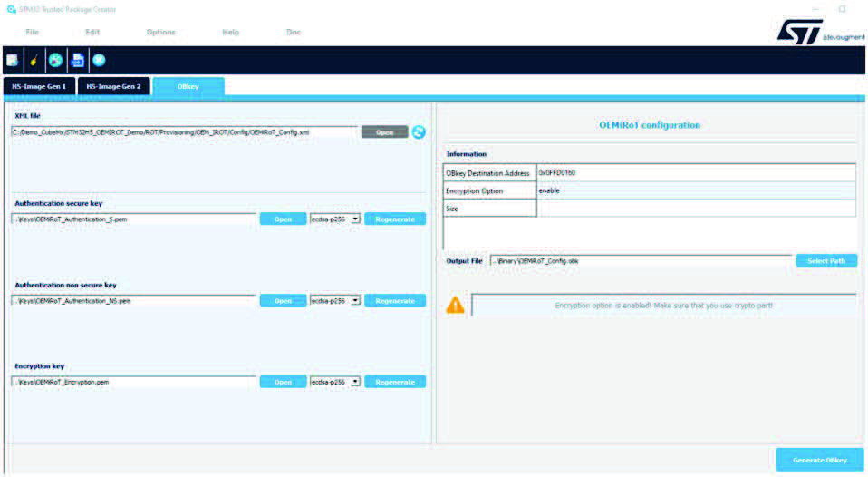Image resolution: width=868 pixels, height=477 pixels.
Task: Click the yellow broom clean icon
Action: click(x=34, y=60)
